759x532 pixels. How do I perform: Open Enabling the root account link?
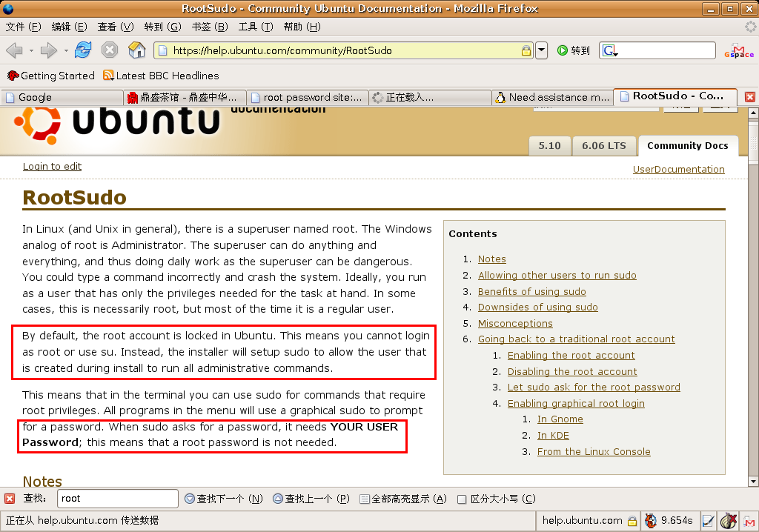tap(571, 356)
